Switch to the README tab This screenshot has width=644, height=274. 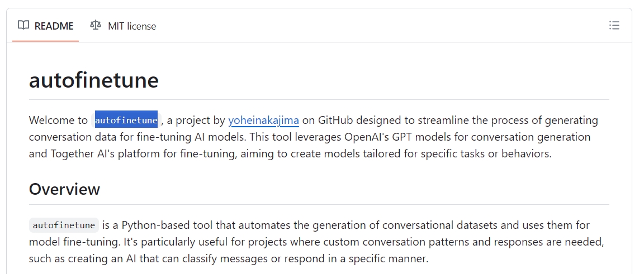point(46,26)
